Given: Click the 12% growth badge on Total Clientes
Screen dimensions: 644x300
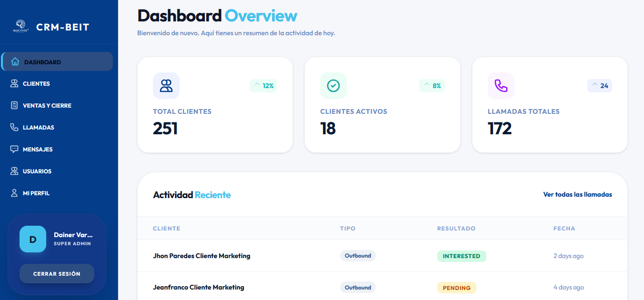Looking at the screenshot, I should (x=263, y=86).
